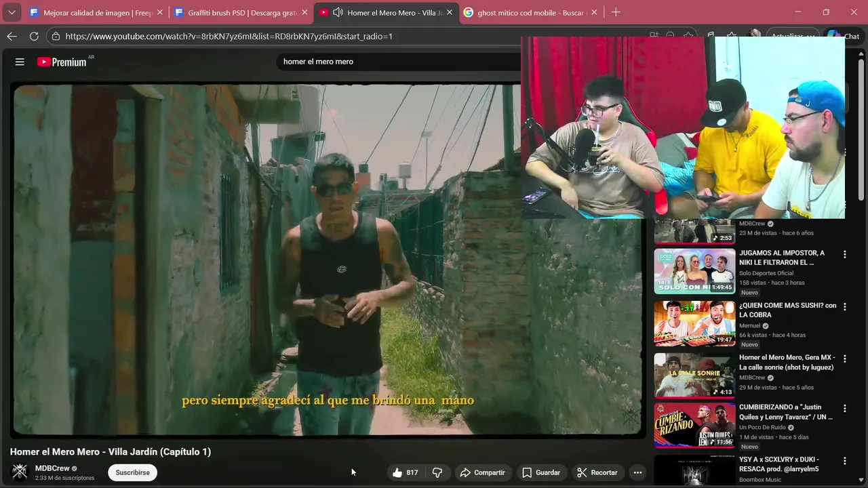The width and height of the screenshot is (868, 488).
Task: Click the '158 vistas · hace 3 horas' text
Action: pyautogui.click(x=772, y=283)
